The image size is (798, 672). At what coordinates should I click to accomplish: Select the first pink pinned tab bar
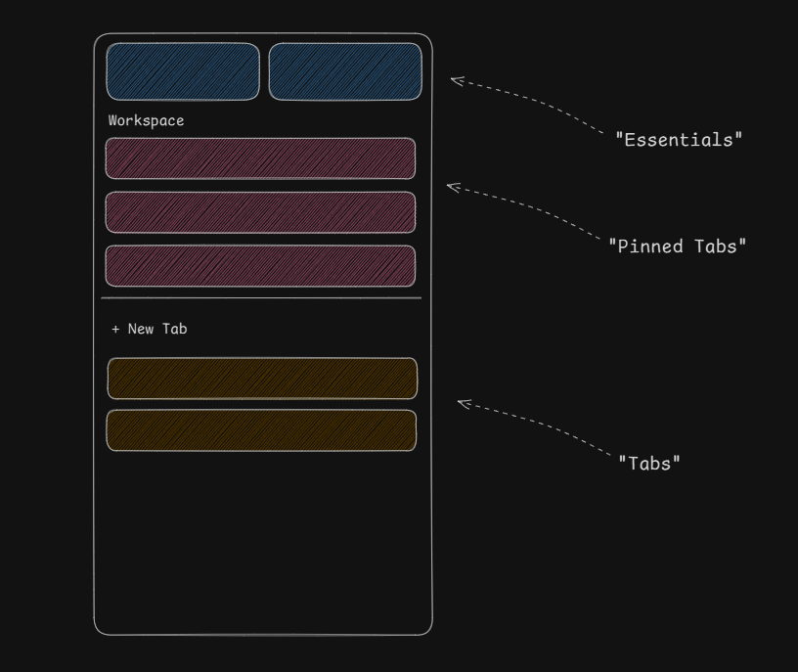pos(260,158)
